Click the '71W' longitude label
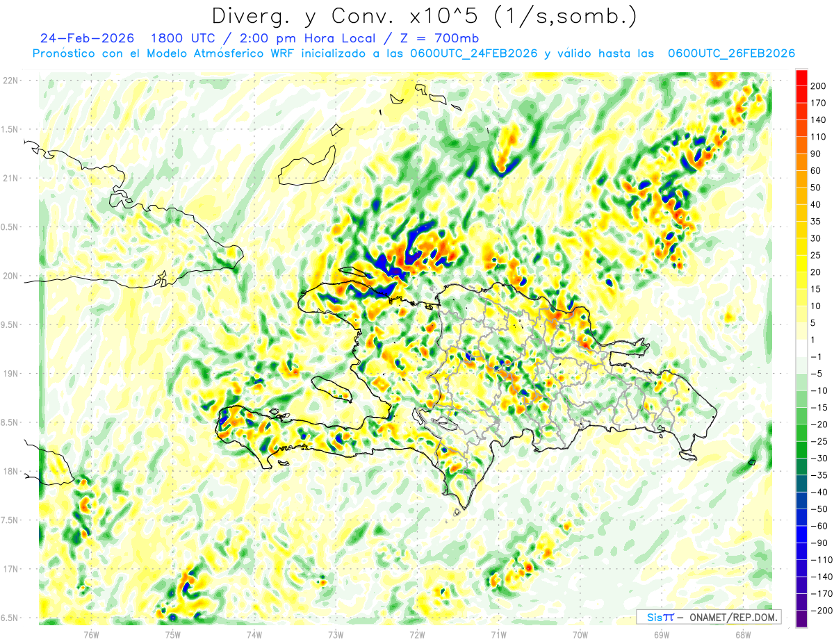 coord(498,634)
